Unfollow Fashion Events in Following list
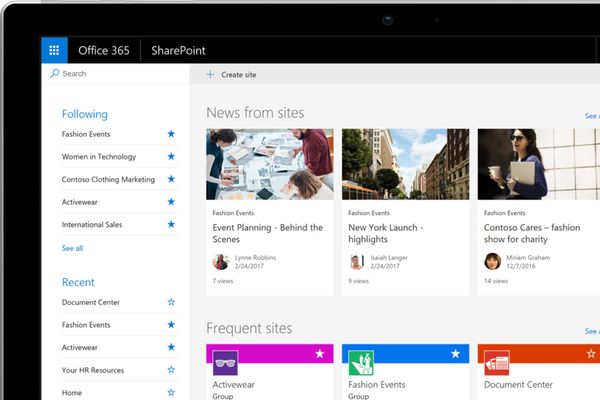 pyautogui.click(x=171, y=134)
